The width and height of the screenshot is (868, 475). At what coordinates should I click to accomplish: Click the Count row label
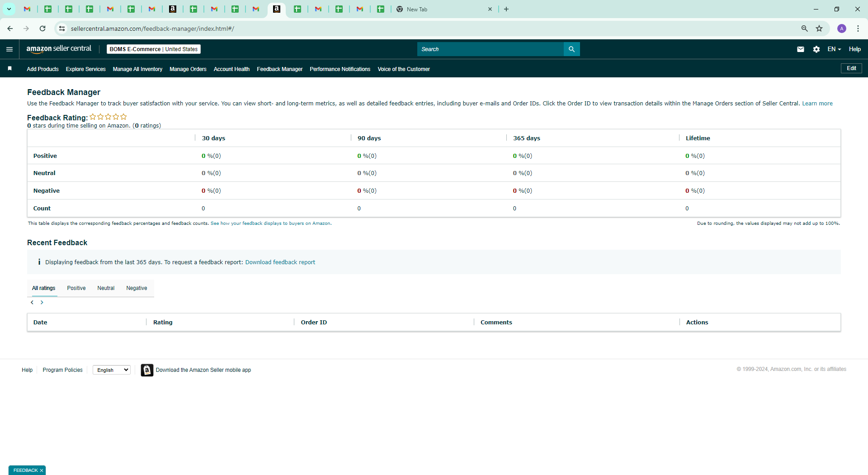(42, 209)
